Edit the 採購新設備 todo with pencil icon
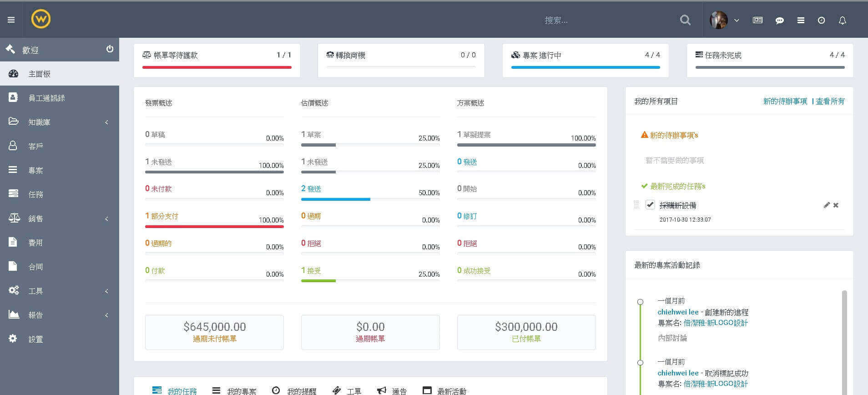 point(827,205)
